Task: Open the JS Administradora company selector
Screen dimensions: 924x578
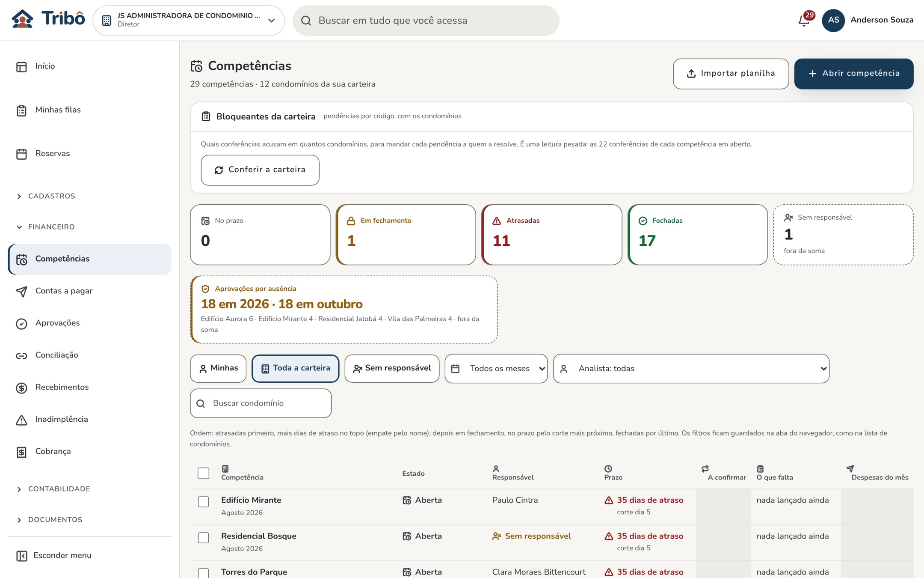Action: tap(189, 20)
